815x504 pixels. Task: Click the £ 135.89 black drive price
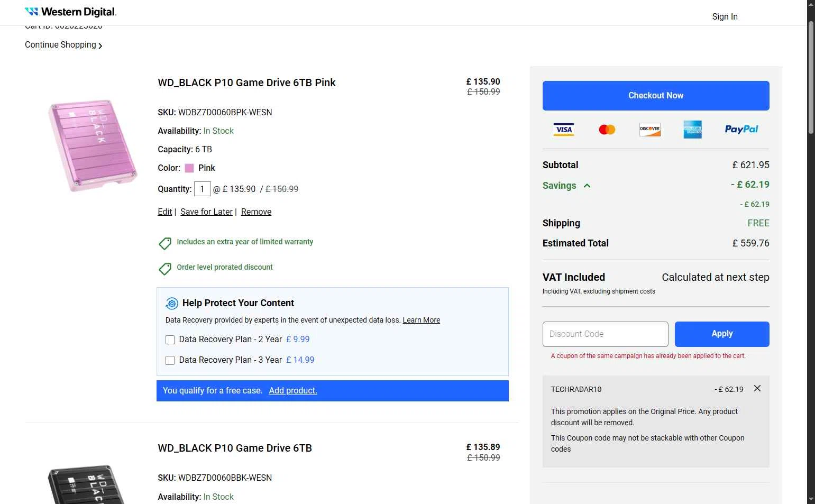click(x=483, y=447)
